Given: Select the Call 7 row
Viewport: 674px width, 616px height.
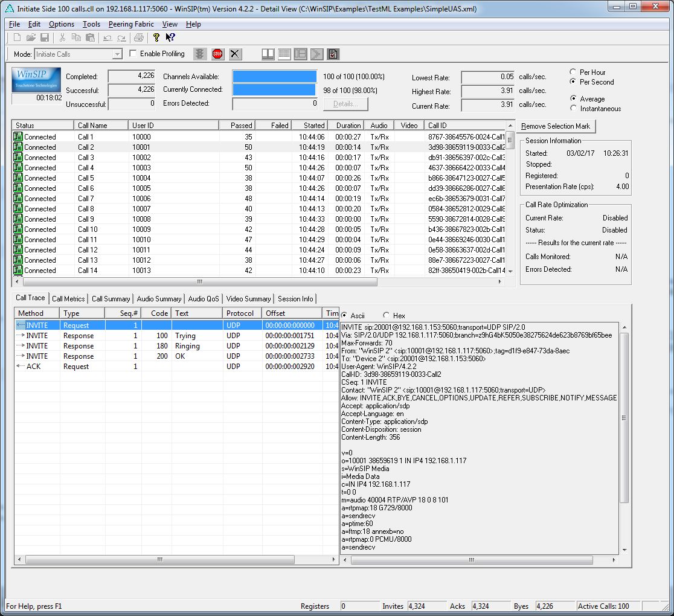Looking at the screenshot, I should click(259, 199).
